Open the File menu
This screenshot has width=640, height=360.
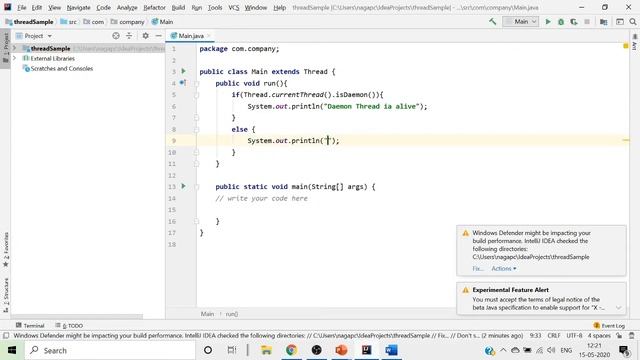tap(21, 7)
